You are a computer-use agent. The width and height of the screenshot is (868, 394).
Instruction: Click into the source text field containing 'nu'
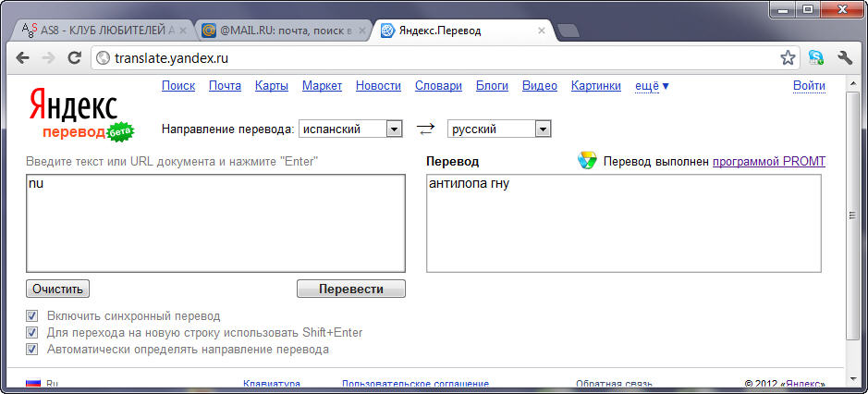click(x=215, y=223)
